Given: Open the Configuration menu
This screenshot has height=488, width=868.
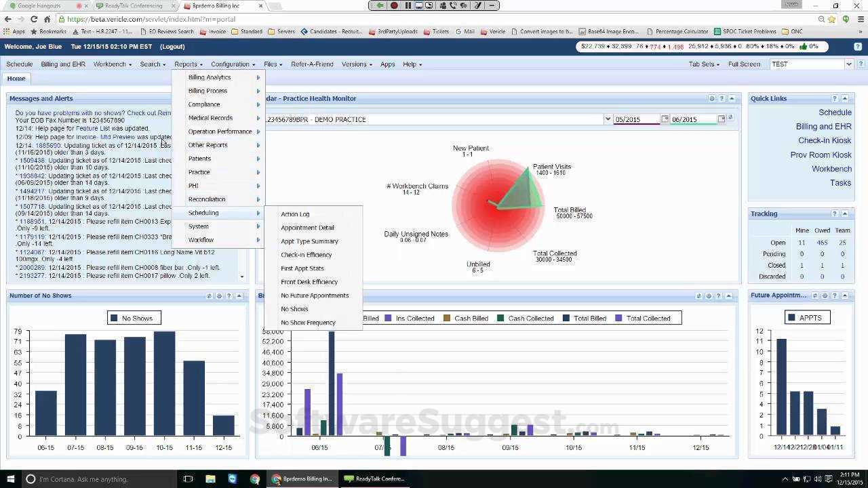Looking at the screenshot, I should coord(229,64).
